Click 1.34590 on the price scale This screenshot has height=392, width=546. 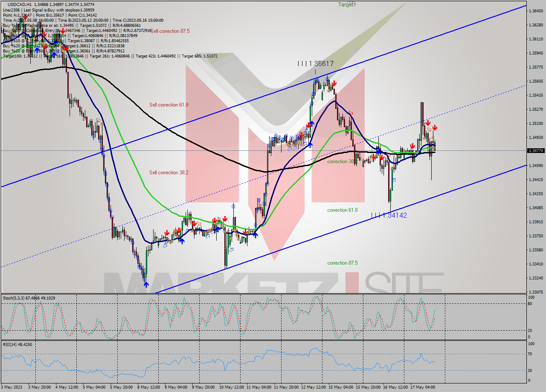click(536, 165)
